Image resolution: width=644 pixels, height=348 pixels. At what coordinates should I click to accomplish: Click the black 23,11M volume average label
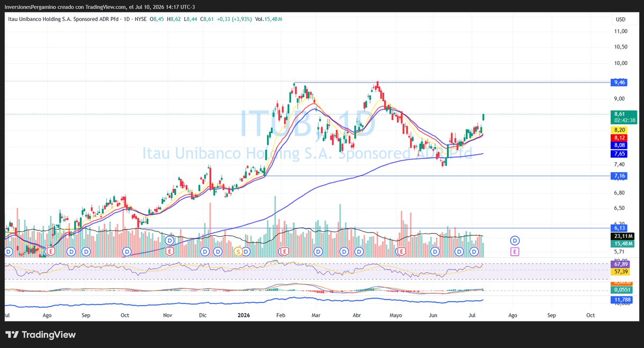[x=623, y=236]
